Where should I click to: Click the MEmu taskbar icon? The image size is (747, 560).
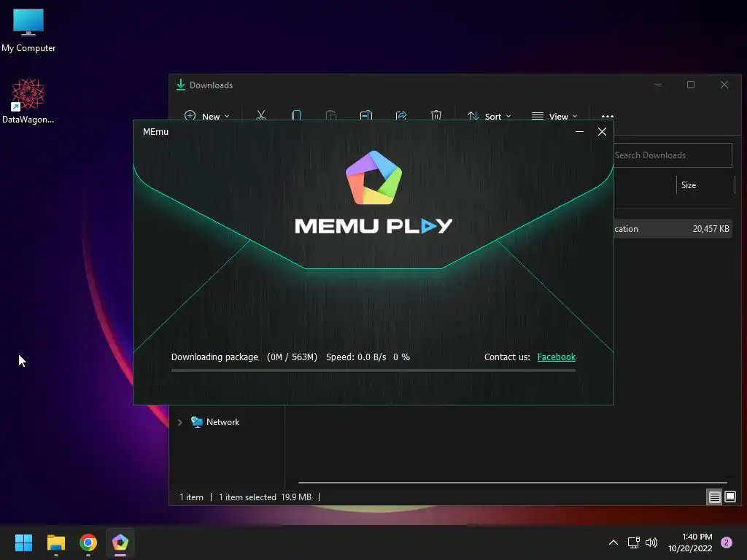point(120,542)
